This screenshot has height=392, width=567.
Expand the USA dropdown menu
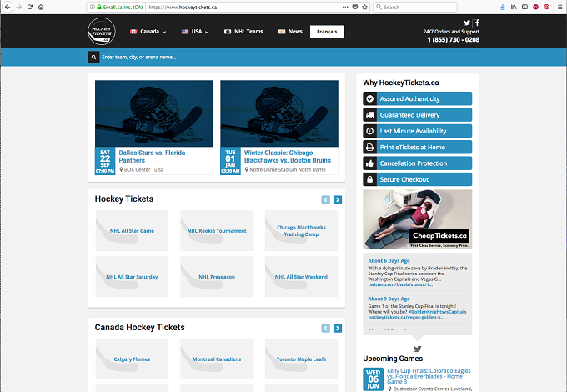[195, 32]
